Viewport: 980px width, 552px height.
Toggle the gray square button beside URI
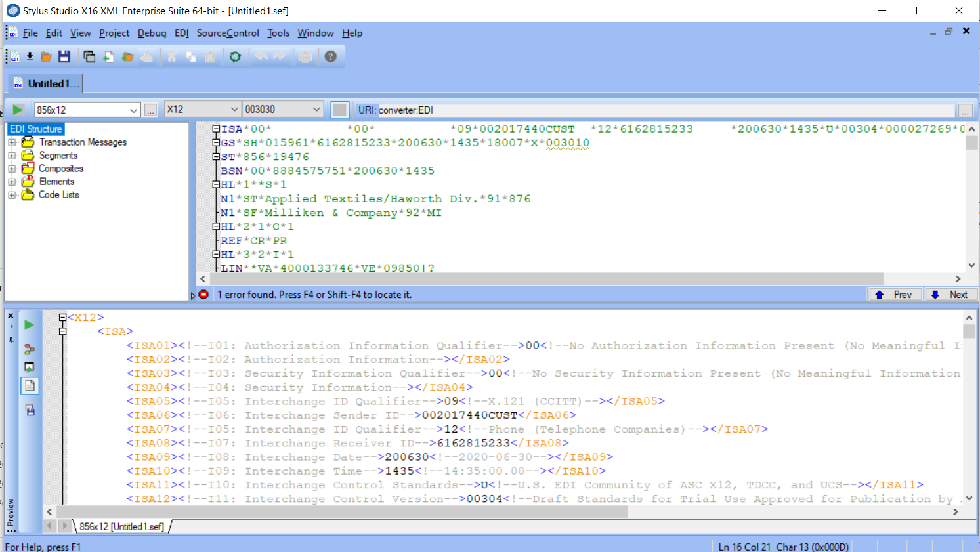tap(339, 110)
